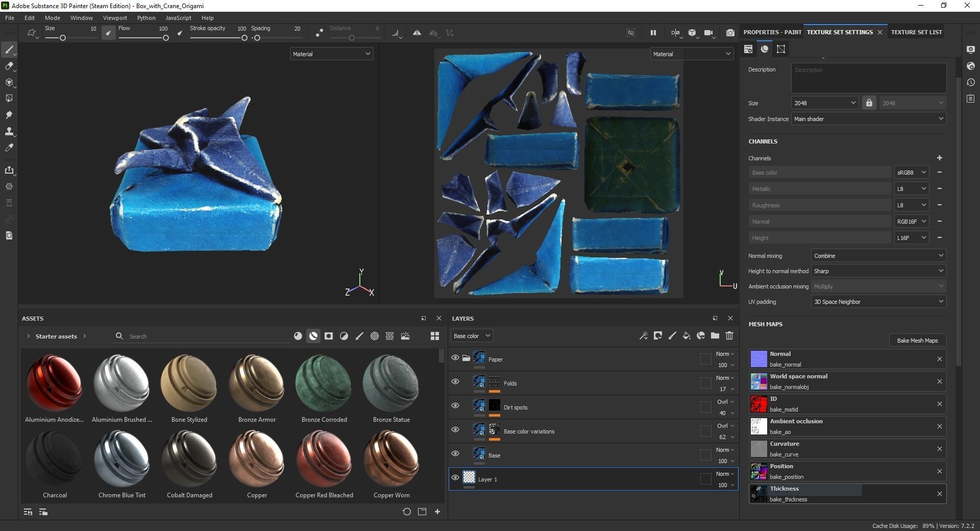The image size is (980, 531).
Task: Add a fill layer in Layers
Action: 687,335
